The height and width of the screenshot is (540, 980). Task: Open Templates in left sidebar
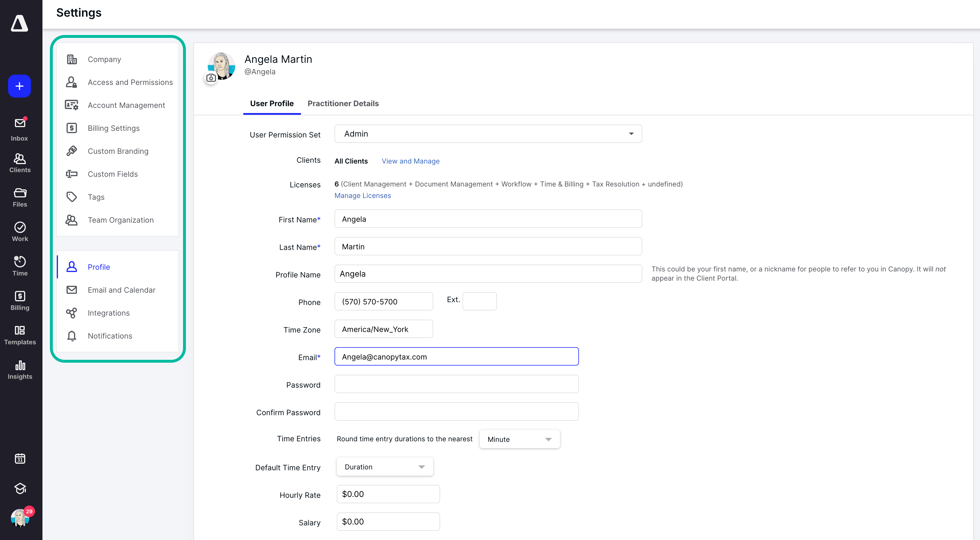[x=20, y=335]
